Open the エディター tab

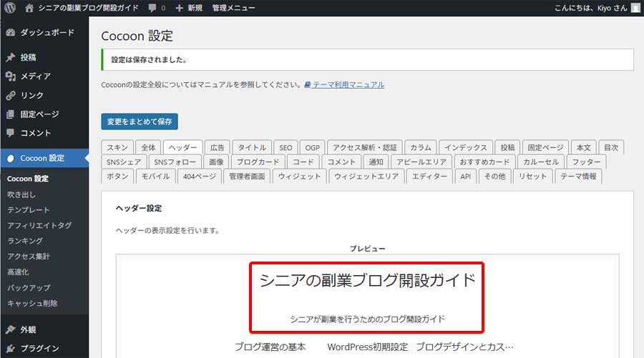pyautogui.click(x=429, y=176)
